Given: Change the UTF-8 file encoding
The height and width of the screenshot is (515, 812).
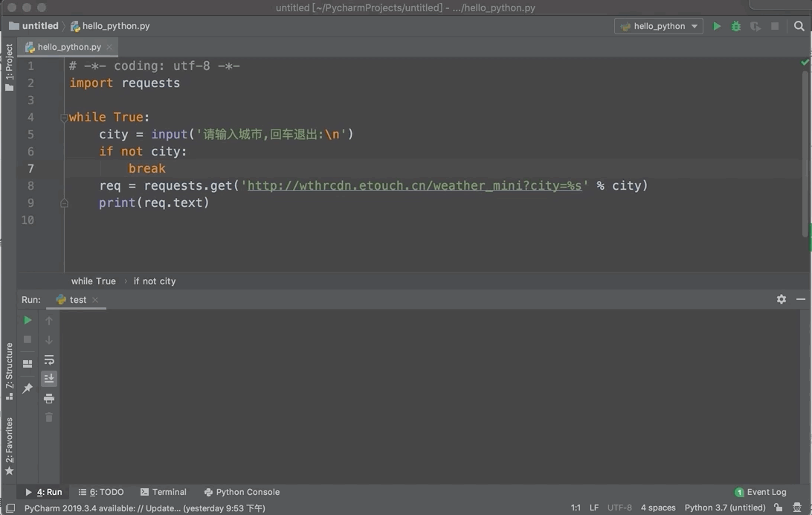Looking at the screenshot, I should pos(619,508).
